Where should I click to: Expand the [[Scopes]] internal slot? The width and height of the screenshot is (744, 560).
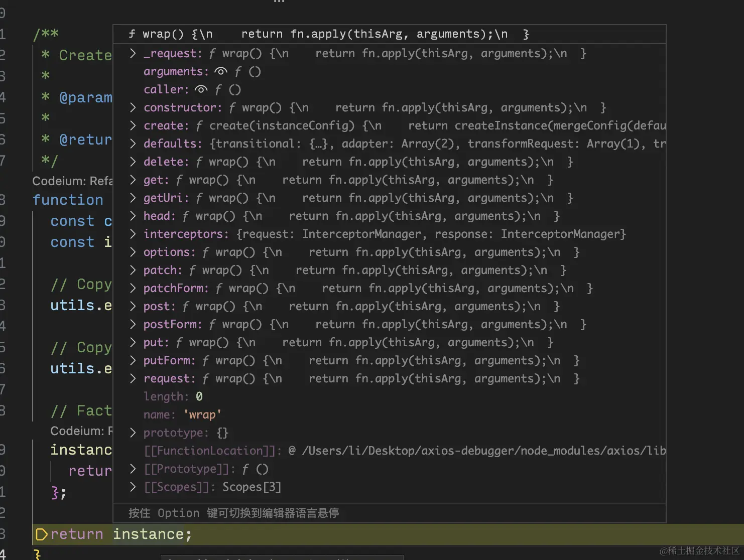point(133,487)
